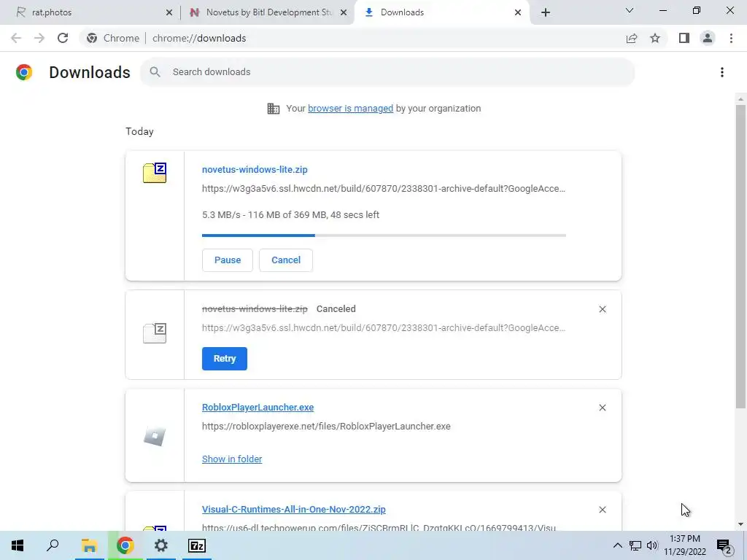Show hidden system tray icons

(617, 545)
